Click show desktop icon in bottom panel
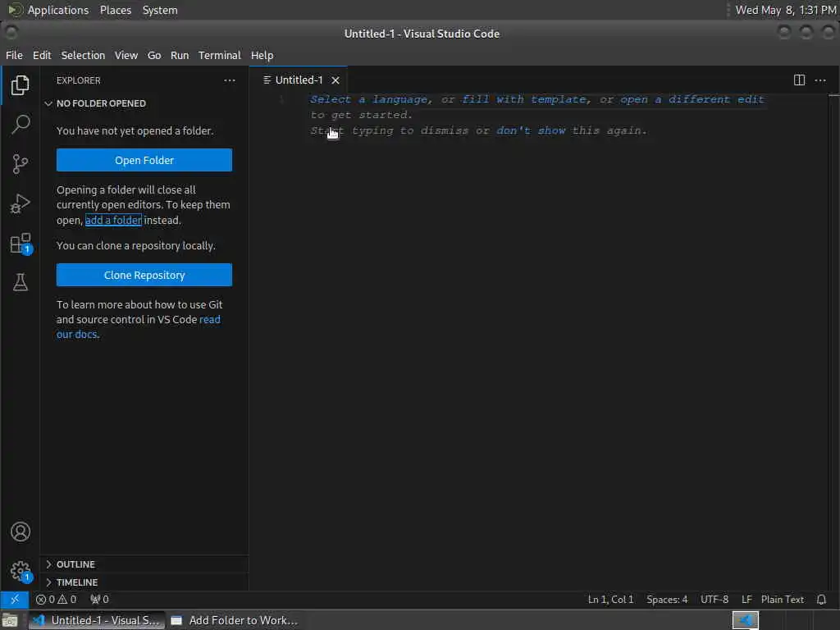The height and width of the screenshot is (630, 840). (10, 620)
